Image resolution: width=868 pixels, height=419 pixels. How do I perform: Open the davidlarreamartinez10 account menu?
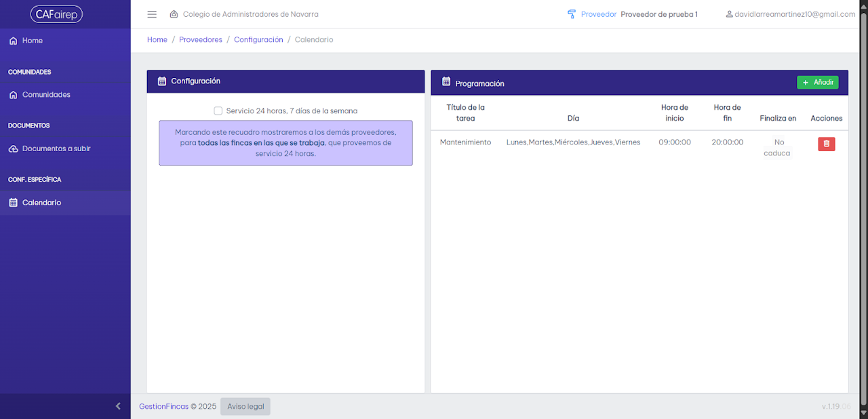(791, 14)
